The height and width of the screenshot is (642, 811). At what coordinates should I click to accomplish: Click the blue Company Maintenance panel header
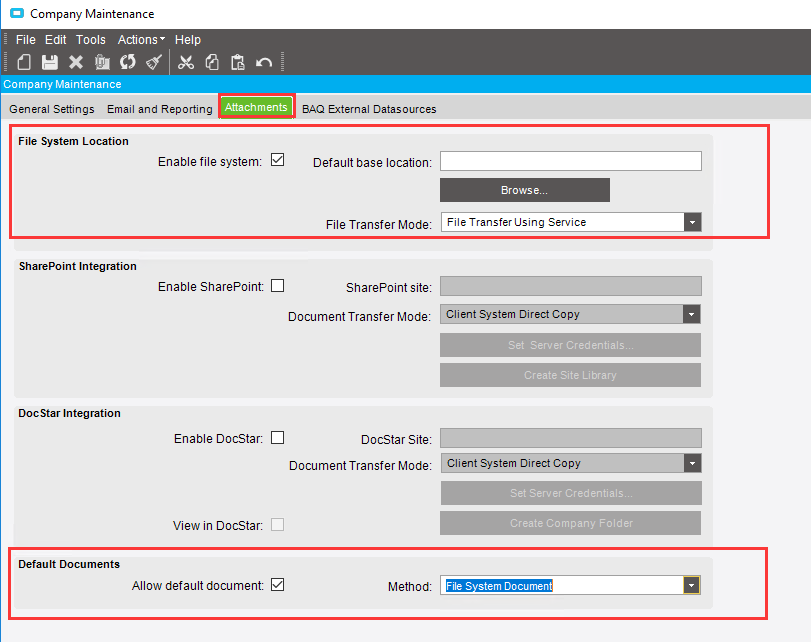tap(406, 84)
